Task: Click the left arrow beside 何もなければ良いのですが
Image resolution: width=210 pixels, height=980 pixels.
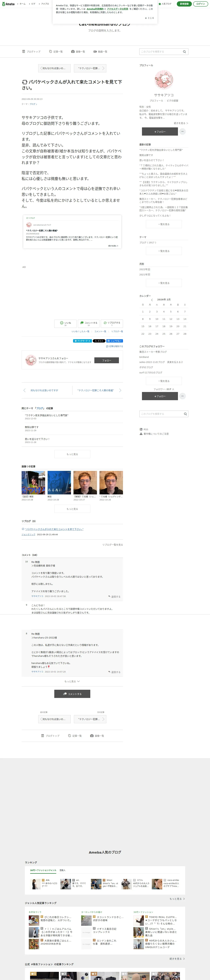Action: [x=25, y=390]
